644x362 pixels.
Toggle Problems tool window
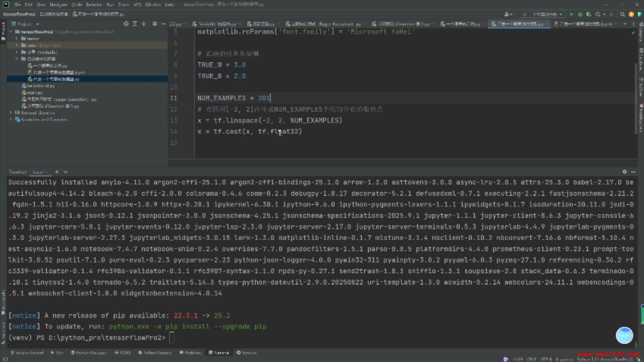click(191, 353)
